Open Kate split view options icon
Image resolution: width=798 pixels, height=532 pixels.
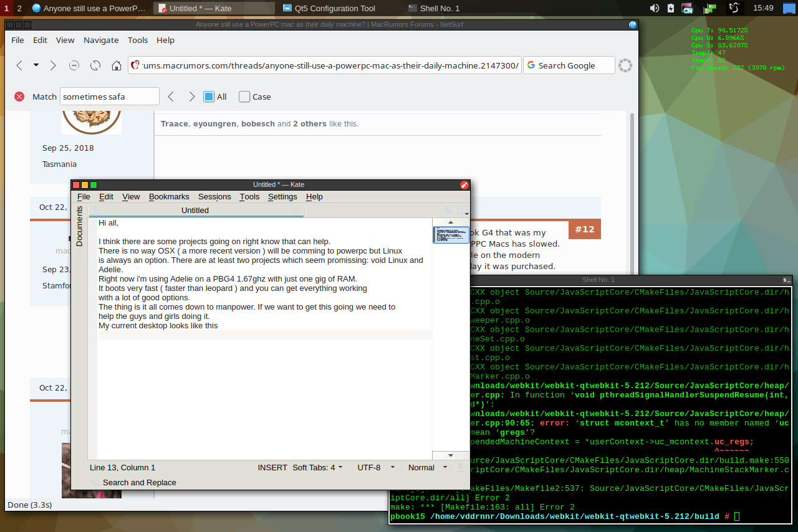463,211
